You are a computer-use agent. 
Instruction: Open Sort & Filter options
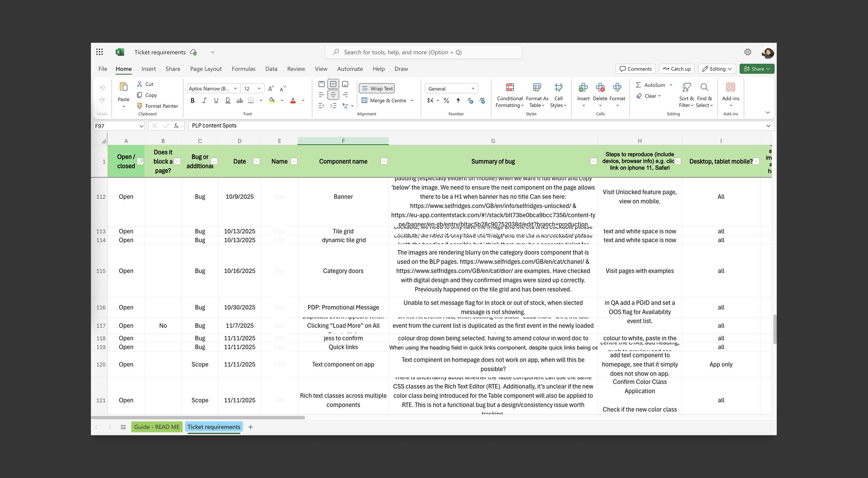tap(686, 95)
